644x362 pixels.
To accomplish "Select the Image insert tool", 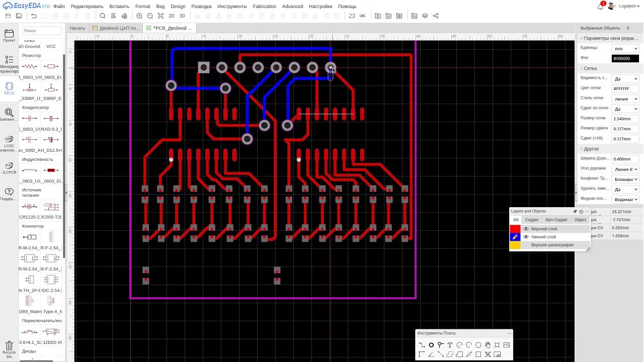I will 506,345.
